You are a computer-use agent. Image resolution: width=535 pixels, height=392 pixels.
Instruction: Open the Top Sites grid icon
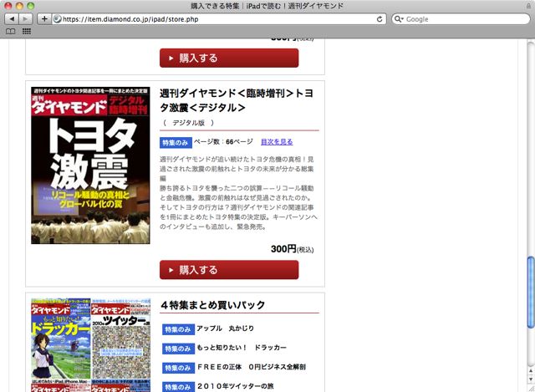click(27, 32)
